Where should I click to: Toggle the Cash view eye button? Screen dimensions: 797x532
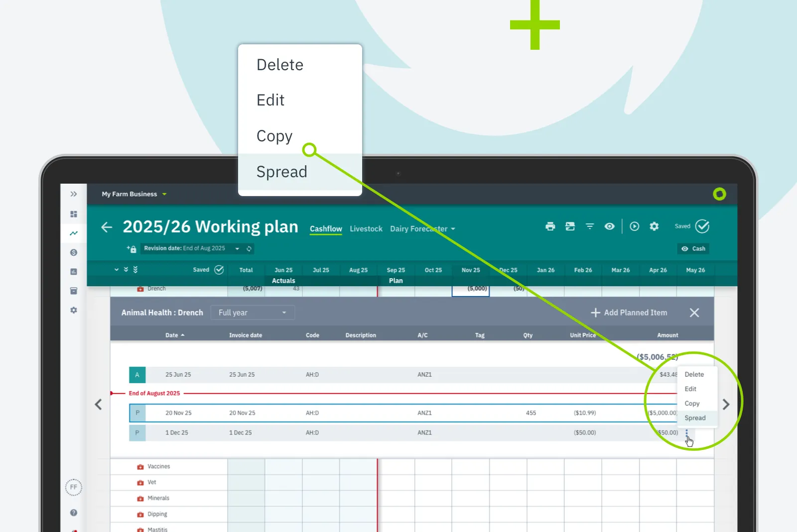[x=693, y=249]
